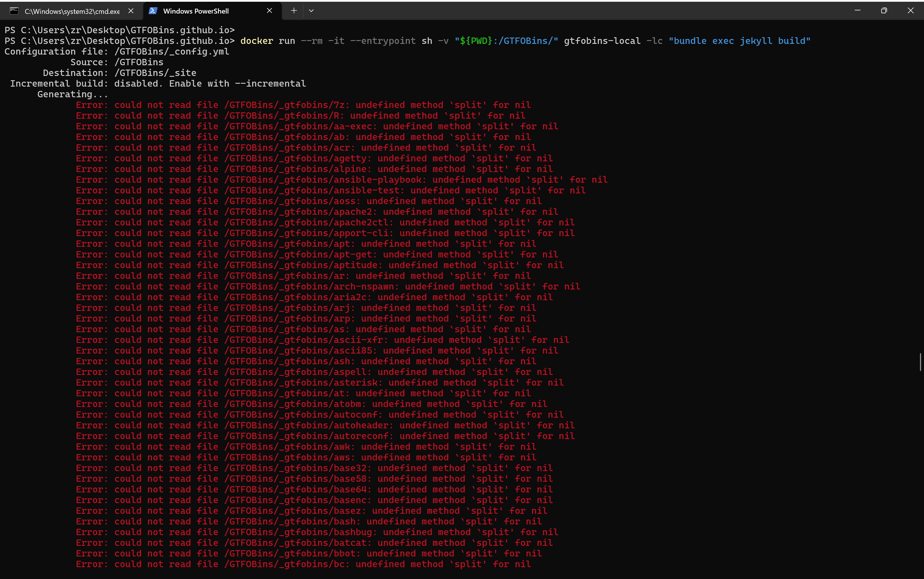Click the "bundle exec jekyll build" string
The width and height of the screenshot is (924, 579).
pos(739,41)
